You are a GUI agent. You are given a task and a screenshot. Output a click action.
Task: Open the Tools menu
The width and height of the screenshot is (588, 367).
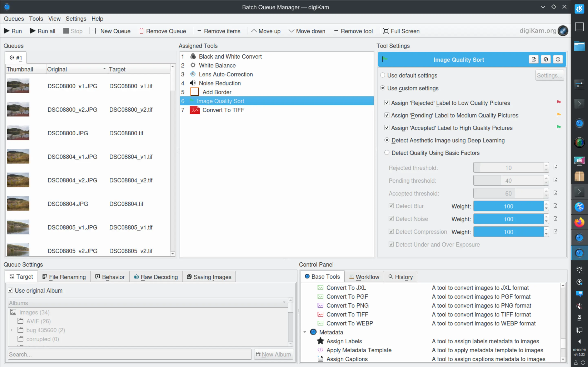point(36,19)
